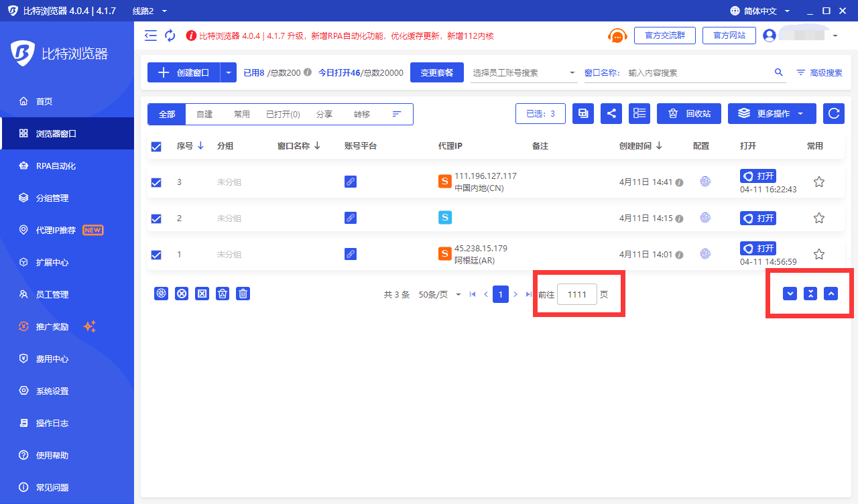Click the 窗口名称 search input field

point(699,72)
